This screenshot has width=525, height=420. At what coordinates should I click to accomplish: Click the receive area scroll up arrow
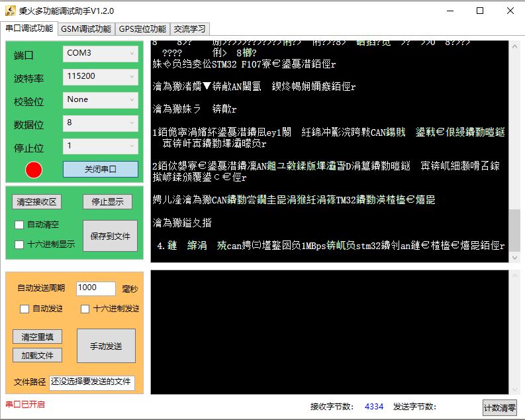tap(514, 46)
